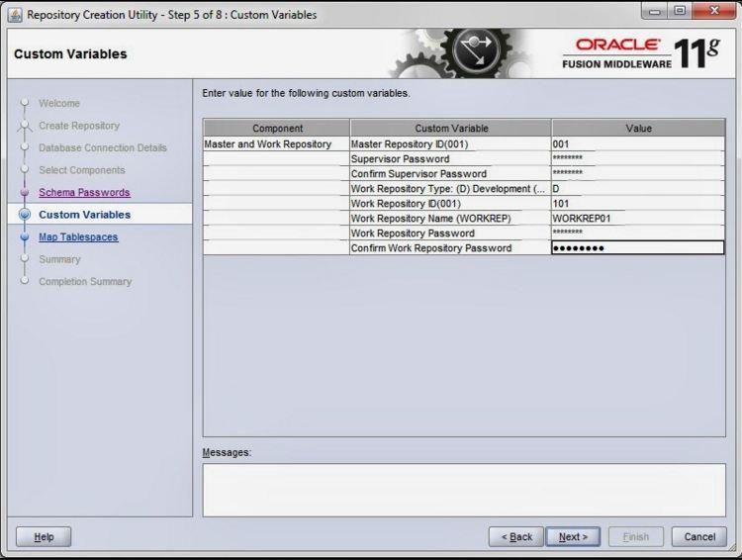The image size is (742, 560).
Task: Maximize the Repository Creation Utility window
Action: 680,11
